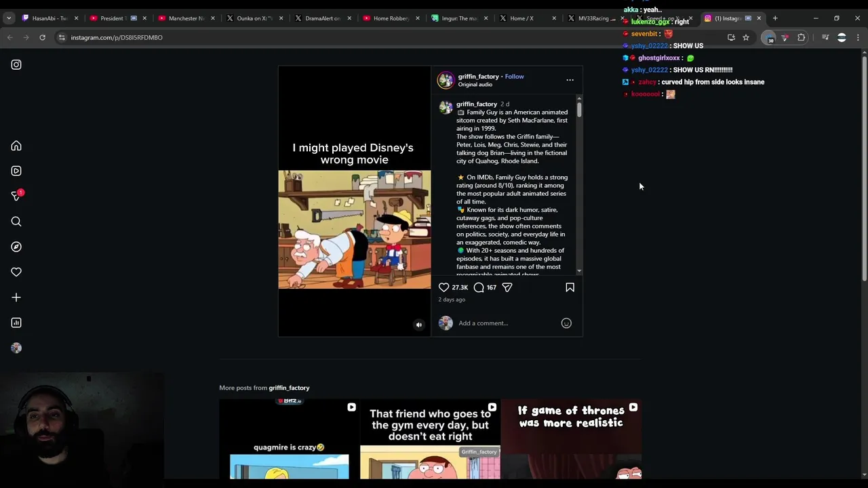Open 'That friend who goes to the gym' thumbnail

pyautogui.click(x=430, y=439)
